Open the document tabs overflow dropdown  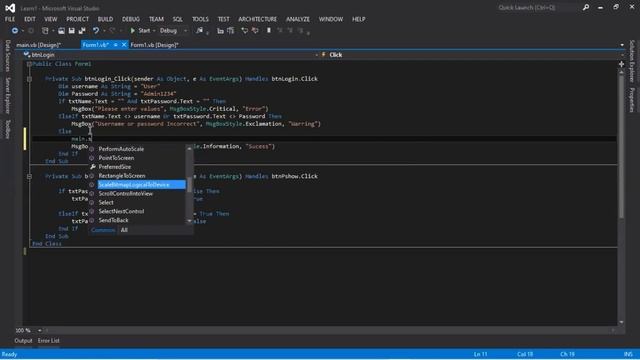622,45
